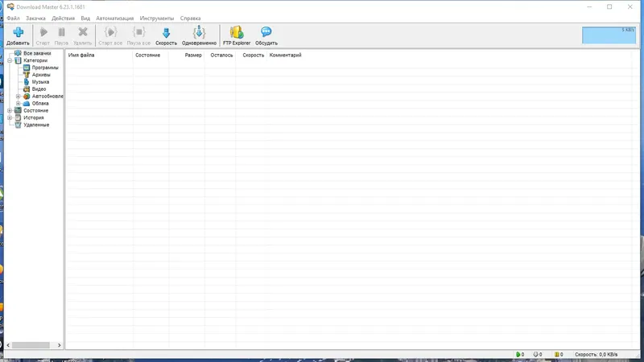The width and height of the screenshot is (644, 362).
Task: Select the Удаленные tree node
Action: 36,125
